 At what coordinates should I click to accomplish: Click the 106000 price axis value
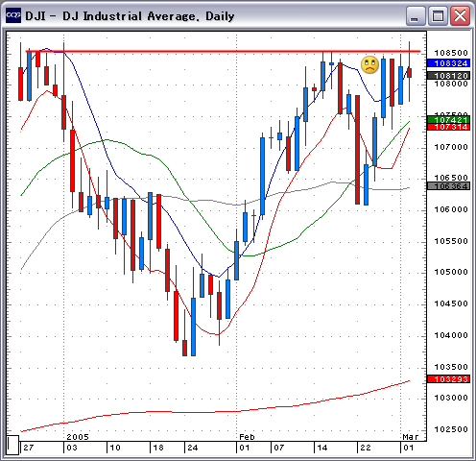click(451, 209)
